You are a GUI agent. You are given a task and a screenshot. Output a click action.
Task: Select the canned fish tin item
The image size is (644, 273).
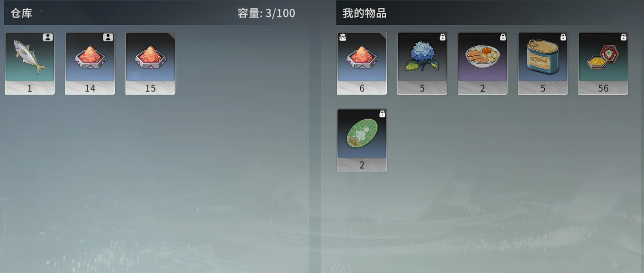coord(543,63)
